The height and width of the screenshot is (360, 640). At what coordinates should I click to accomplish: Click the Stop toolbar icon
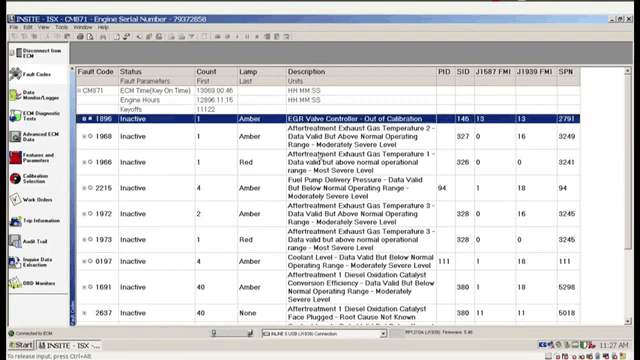(x=257, y=37)
